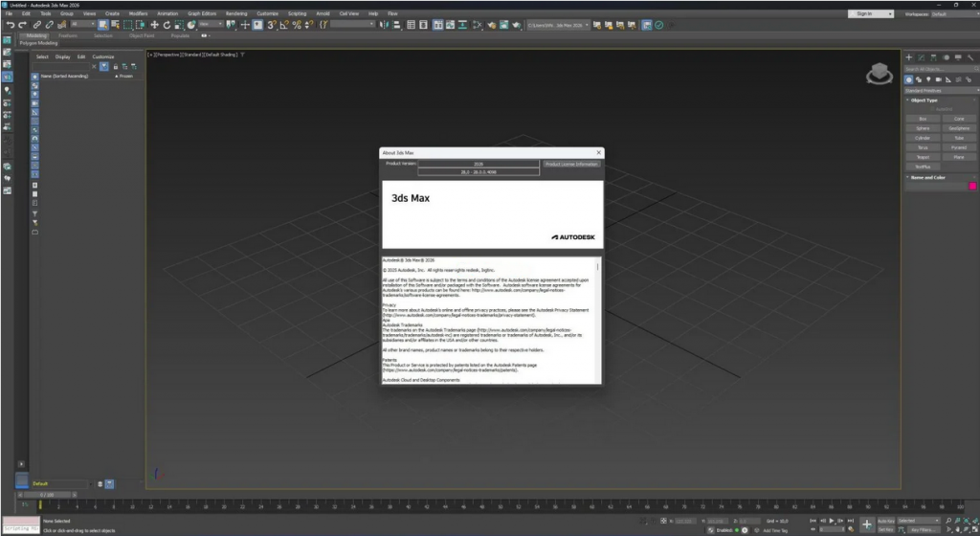Click the Redo arrow in main toolbar
The height and width of the screenshot is (536, 980).
(22, 25)
